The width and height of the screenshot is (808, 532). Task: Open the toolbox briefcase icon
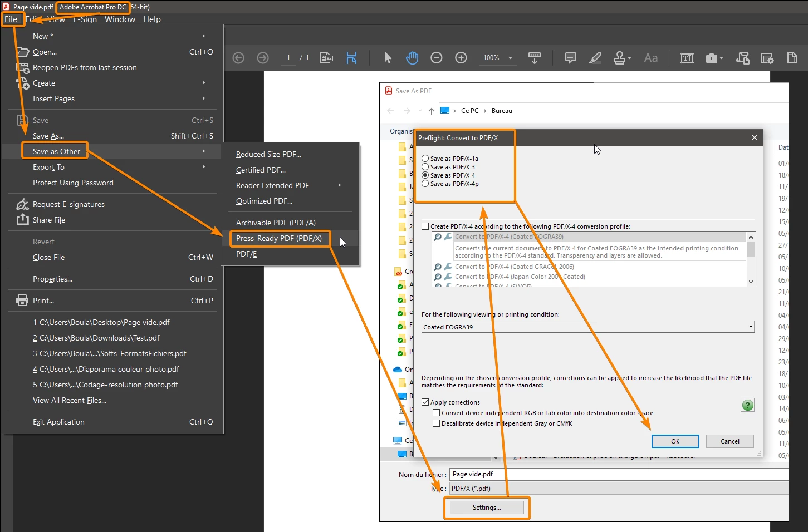pos(711,58)
